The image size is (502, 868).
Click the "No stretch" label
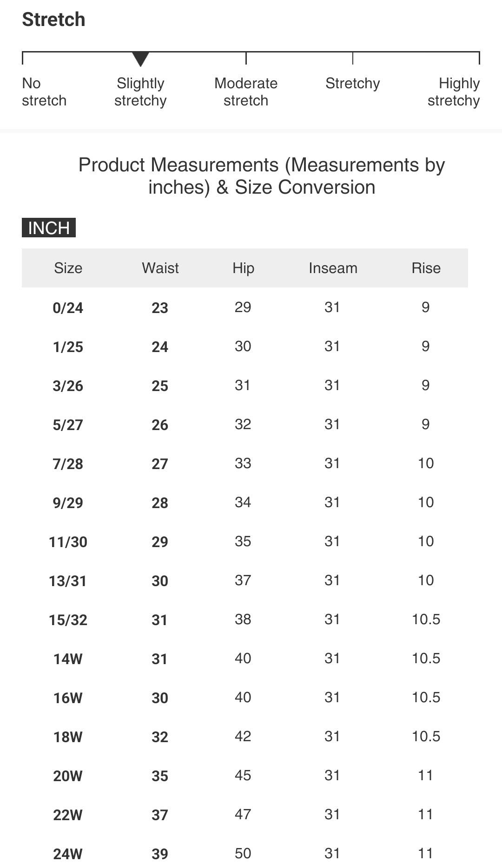[x=44, y=92]
